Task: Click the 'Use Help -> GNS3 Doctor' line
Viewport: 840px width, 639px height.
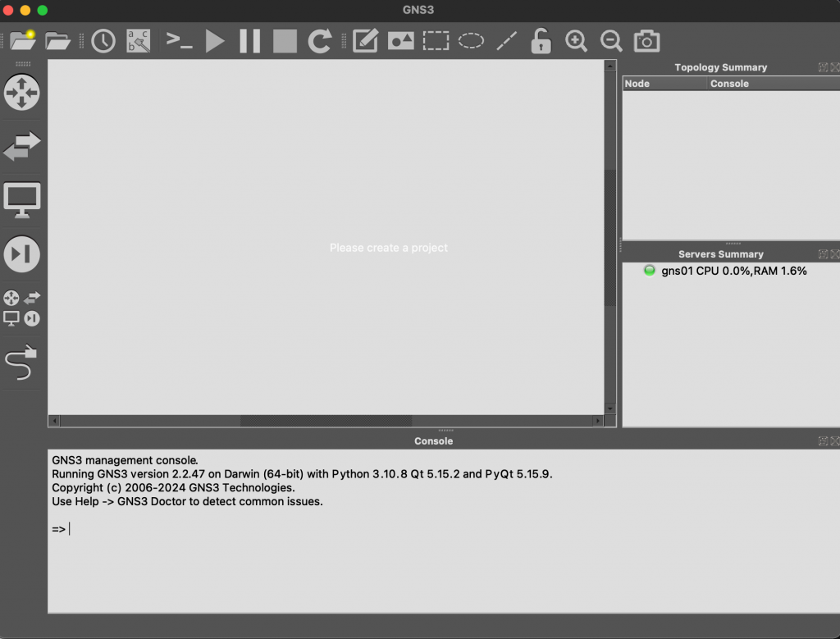Action: click(x=187, y=502)
